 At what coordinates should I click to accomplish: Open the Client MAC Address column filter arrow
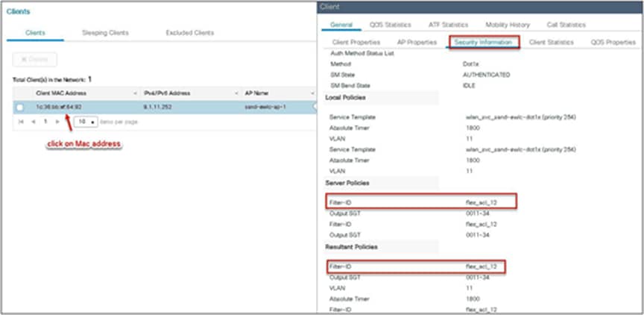click(x=136, y=93)
